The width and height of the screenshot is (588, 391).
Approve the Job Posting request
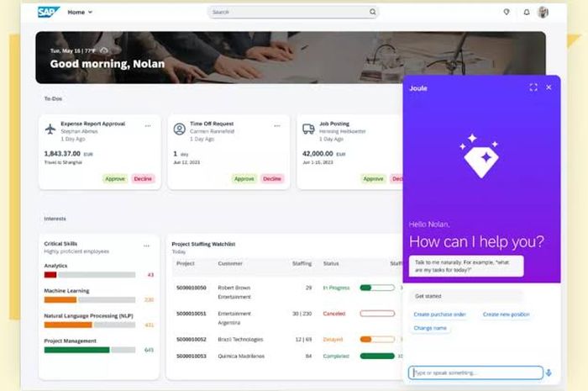[x=373, y=179]
